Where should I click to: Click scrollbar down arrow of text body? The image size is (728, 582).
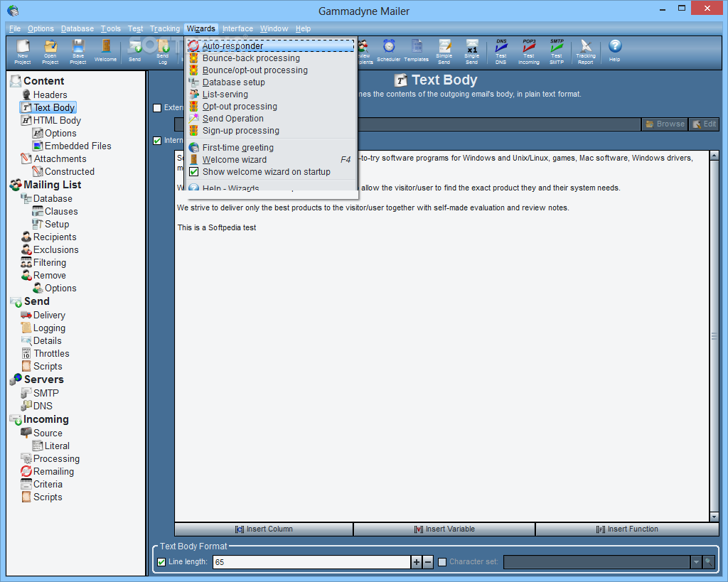(x=714, y=517)
